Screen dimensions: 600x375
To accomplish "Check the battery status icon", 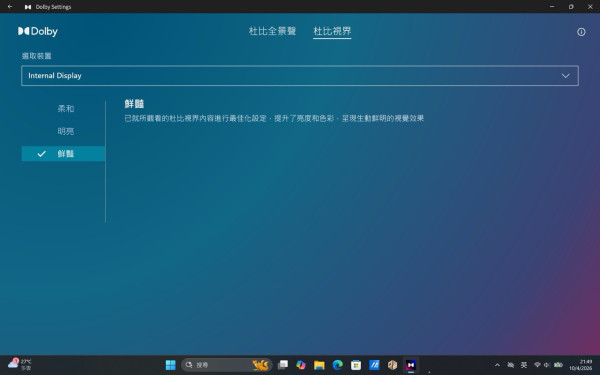I will [x=558, y=365].
